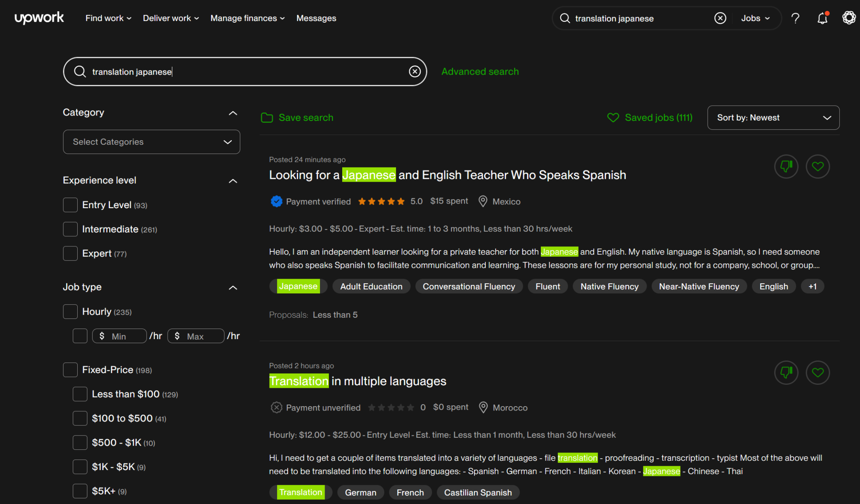Open the Sort by Newest dropdown
Image resolution: width=860 pixels, height=504 pixels.
point(773,118)
